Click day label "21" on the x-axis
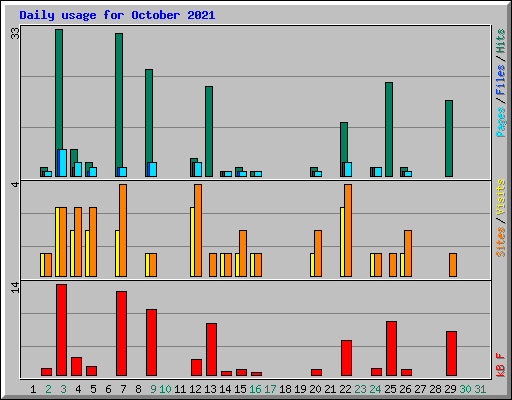This screenshot has width=512, height=400. (x=330, y=389)
